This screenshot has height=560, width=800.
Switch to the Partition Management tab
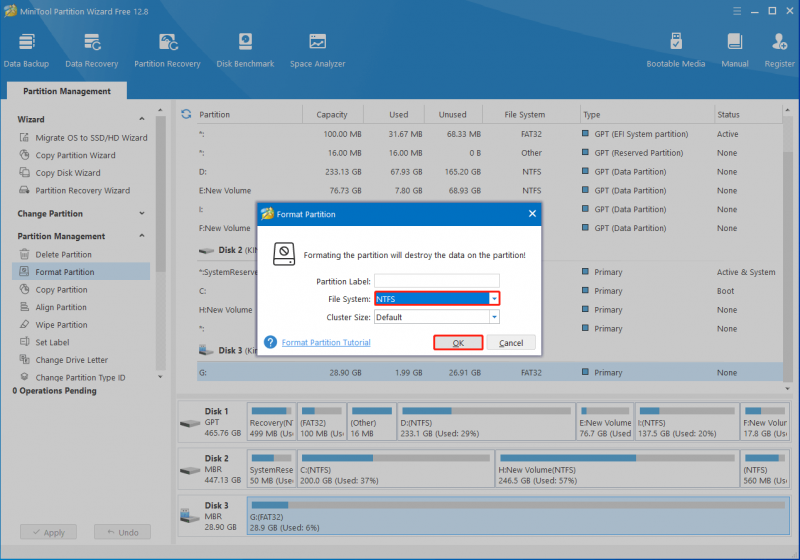[67, 91]
